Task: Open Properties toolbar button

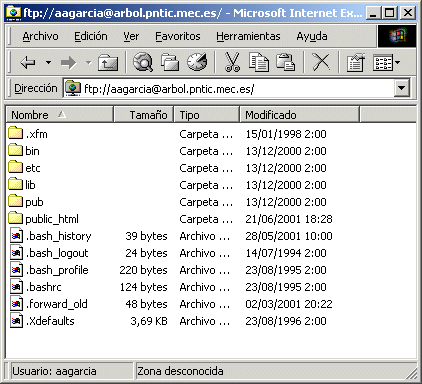Action: (x=356, y=62)
